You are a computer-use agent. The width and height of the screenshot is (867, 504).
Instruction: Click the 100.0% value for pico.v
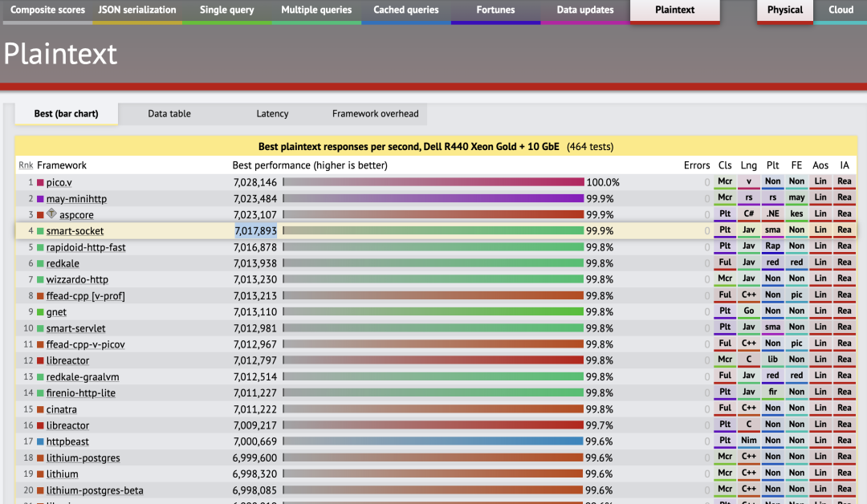click(603, 182)
